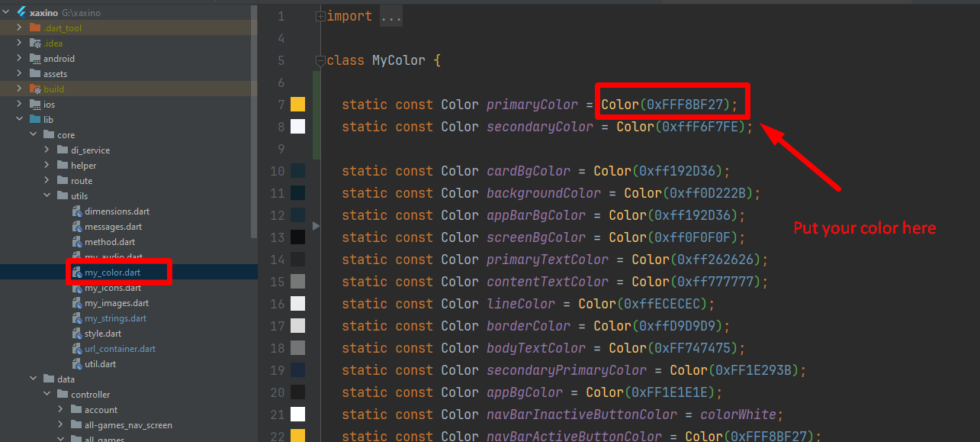Click the secondaryPrimaryColor dark blue gutter swatch
Image resolution: width=980 pixels, height=442 pixels.
(x=297, y=370)
